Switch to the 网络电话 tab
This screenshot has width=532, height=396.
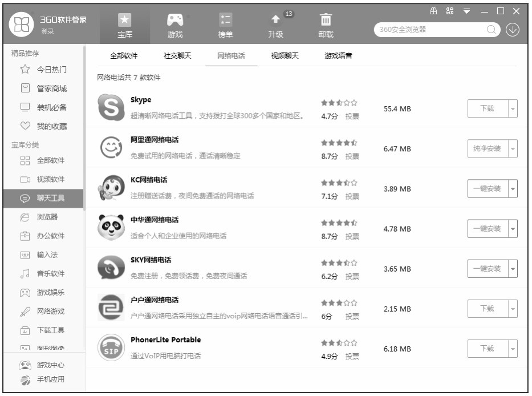(x=231, y=56)
